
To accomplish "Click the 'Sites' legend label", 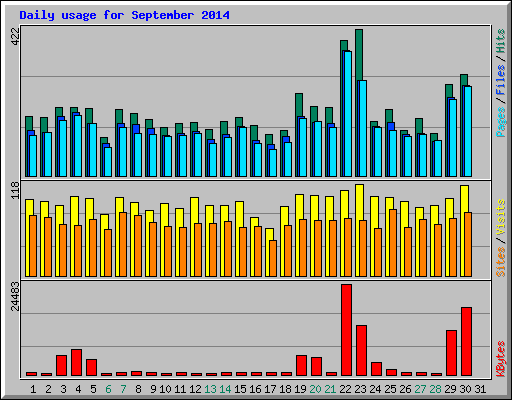I will tap(500, 262).
